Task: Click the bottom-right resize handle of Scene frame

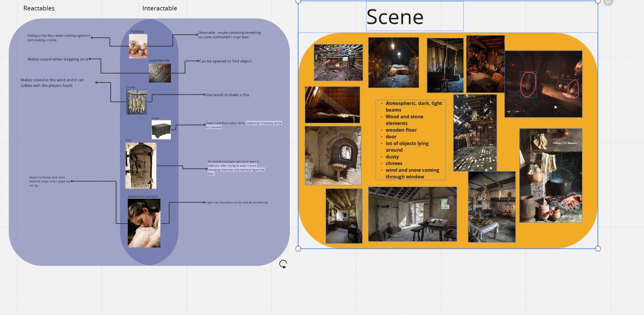Action: click(598, 249)
